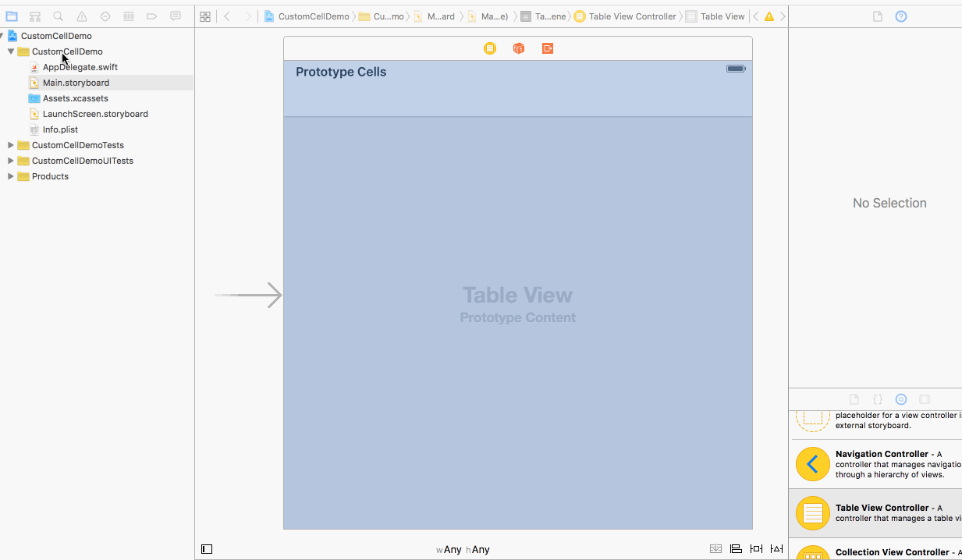Click Table View Controller breadcrumb

click(x=626, y=16)
